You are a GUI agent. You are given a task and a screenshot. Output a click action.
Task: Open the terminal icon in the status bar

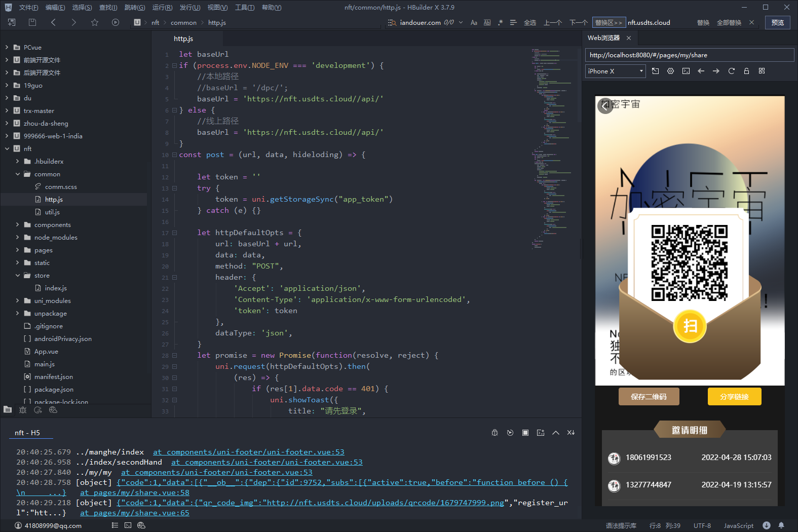click(128, 525)
